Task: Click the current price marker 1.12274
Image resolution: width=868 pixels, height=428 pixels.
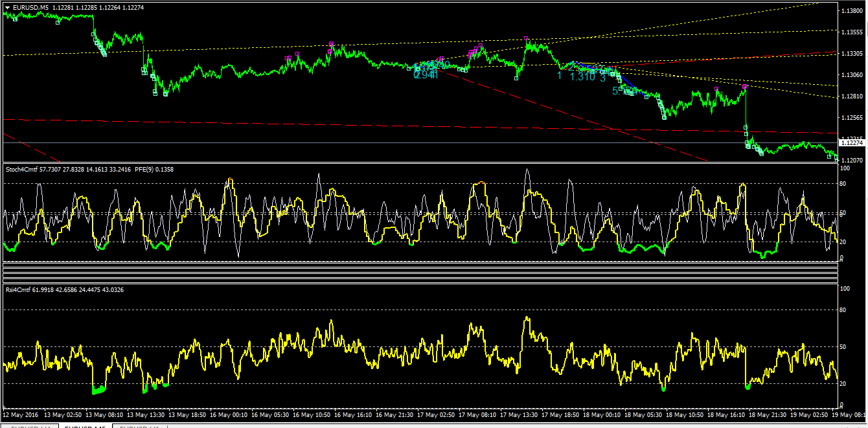Action: 853,143
